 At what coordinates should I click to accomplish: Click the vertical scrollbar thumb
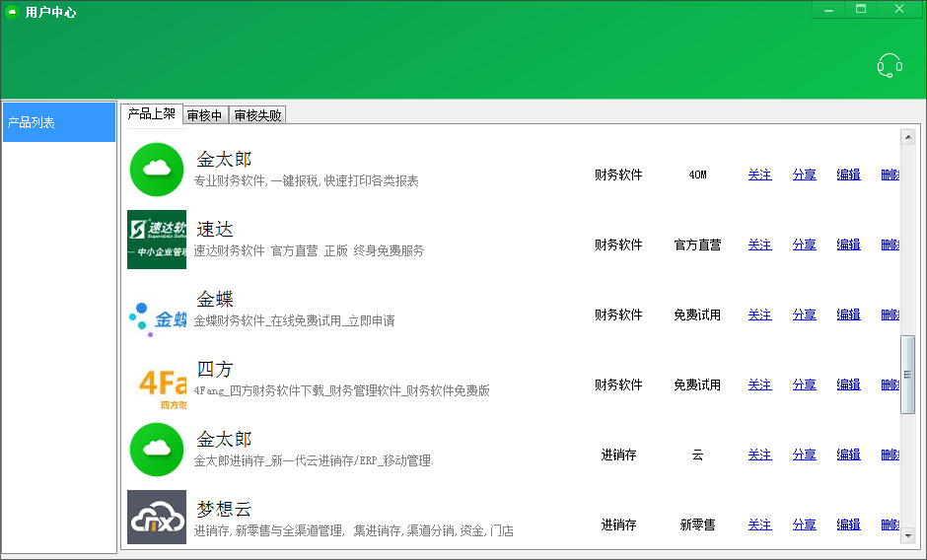[907, 375]
